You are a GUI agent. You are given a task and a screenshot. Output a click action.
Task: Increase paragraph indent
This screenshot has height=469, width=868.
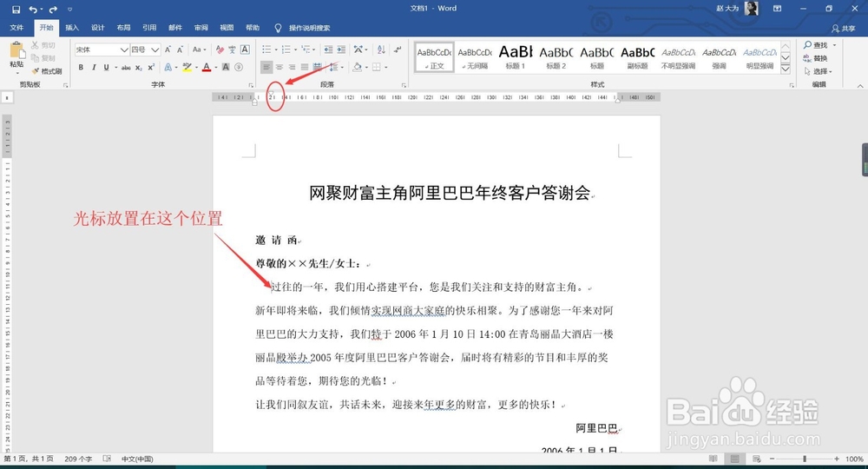341,50
